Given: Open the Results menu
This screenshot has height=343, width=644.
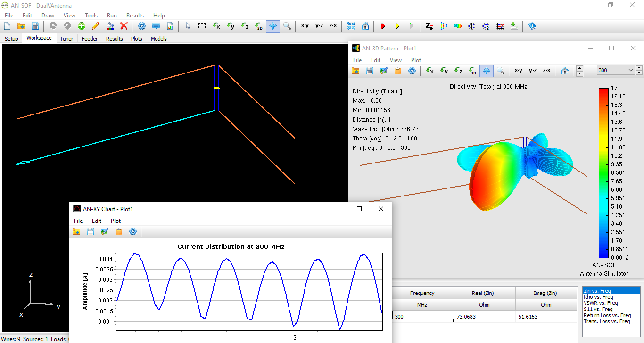Looking at the screenshot, I should click(135, 16).
